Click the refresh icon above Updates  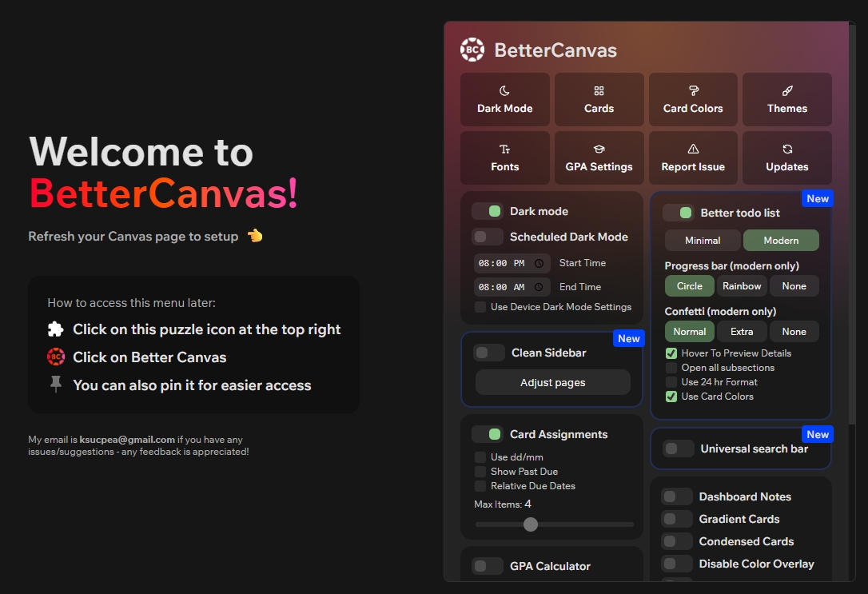pos(787,149)
